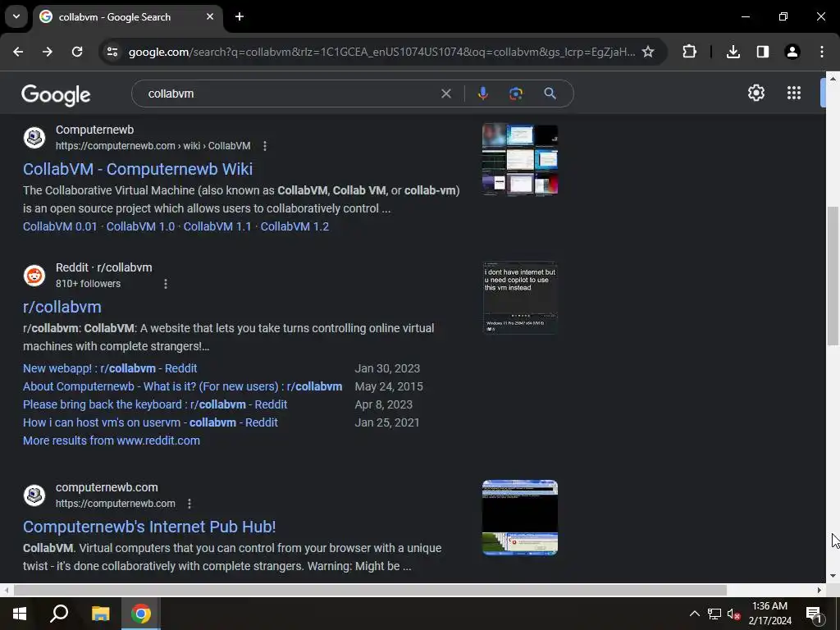Open Chrome downloads icon
The image size is (840, 630).
pyautogui.click(x=733, y=52)
